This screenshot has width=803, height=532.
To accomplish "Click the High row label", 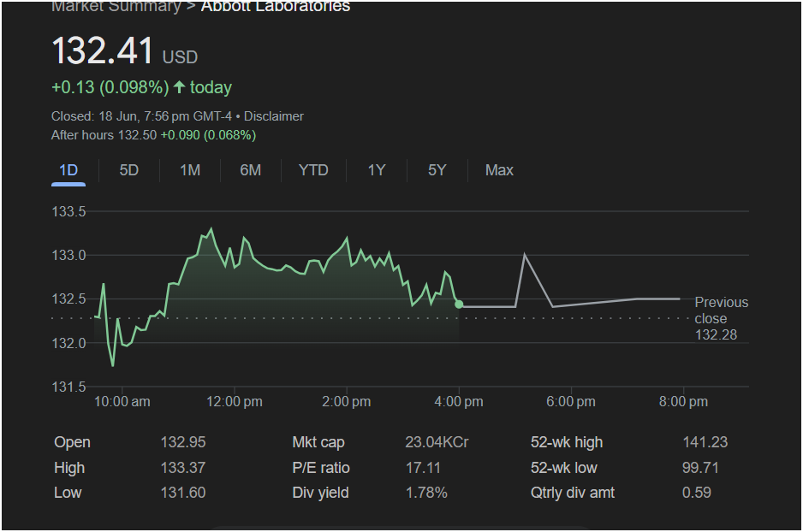I will (69, 468).
